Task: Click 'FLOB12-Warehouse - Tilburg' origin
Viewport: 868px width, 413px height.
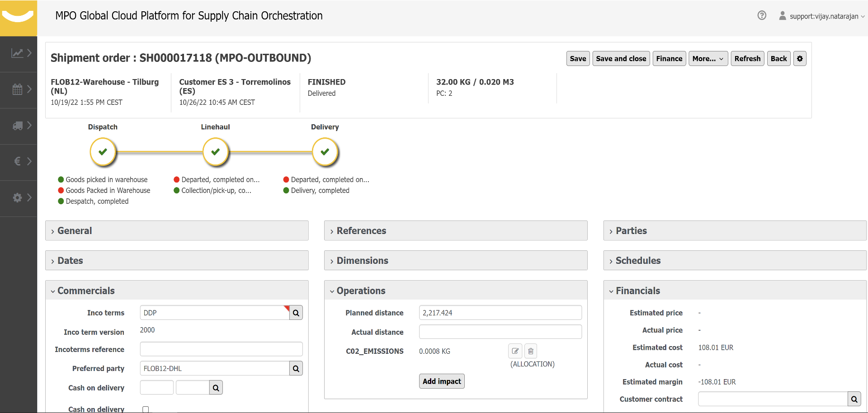Action: [105, 86]
